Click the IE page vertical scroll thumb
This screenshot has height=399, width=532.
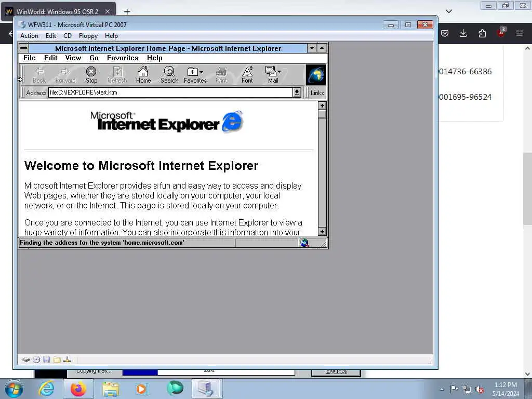[322, 114]
